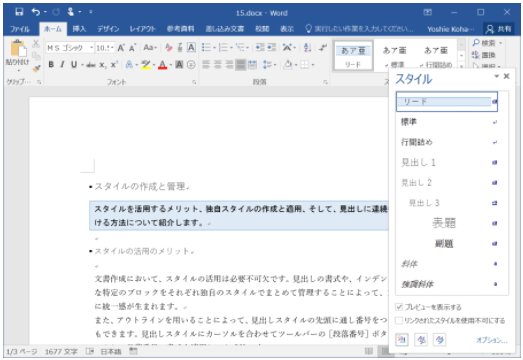Open the font size dropdown
This screenshot has height=360, width=523.
[x=112, y=48]
